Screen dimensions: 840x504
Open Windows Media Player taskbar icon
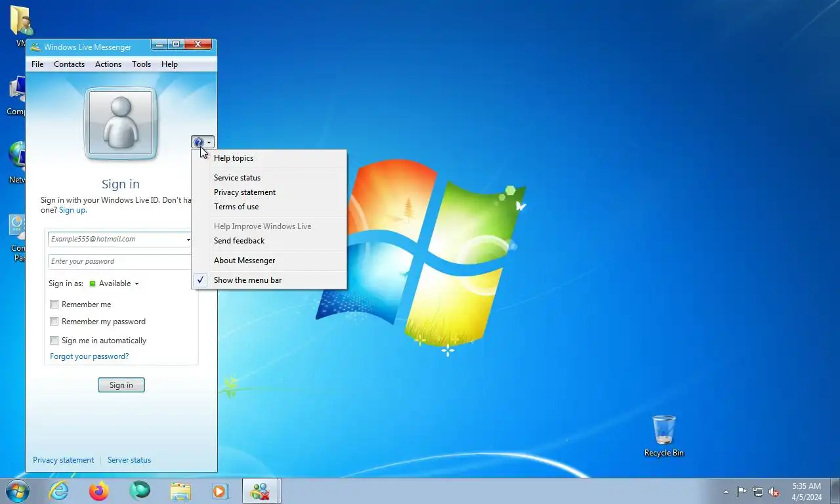coord(220,491)
